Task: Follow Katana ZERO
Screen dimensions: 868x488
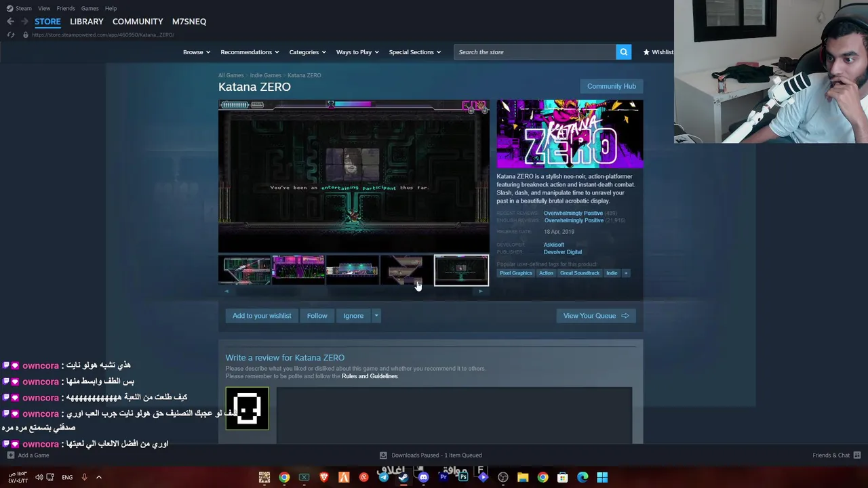Action: [317, 316]
